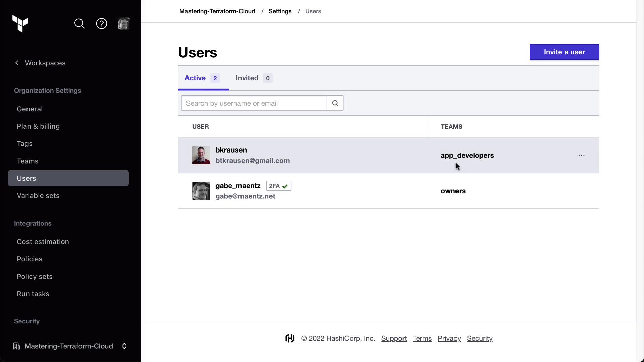Viewport: 644px width, 362px height.
Task: Click the organization building icon
Action: [16, 346]
